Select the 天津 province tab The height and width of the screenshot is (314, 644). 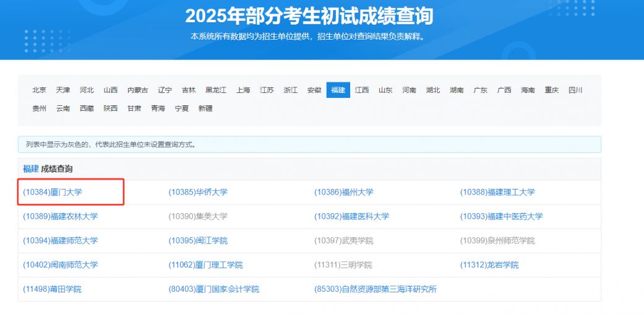click(63, 90)
